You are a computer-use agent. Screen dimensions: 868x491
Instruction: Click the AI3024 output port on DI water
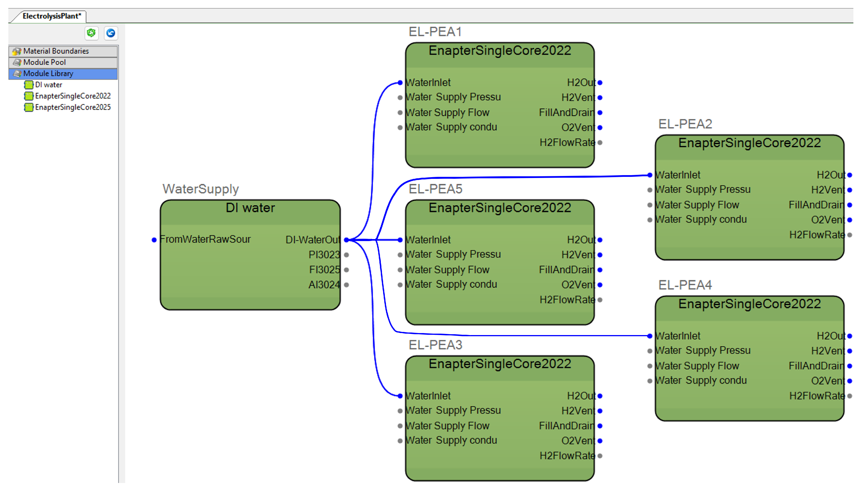[346, 285]
